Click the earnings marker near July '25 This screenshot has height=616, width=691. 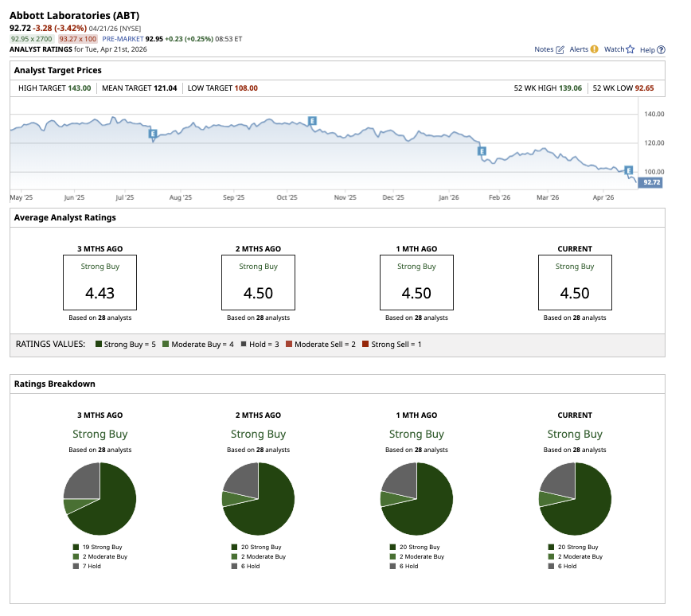point(152,134)
